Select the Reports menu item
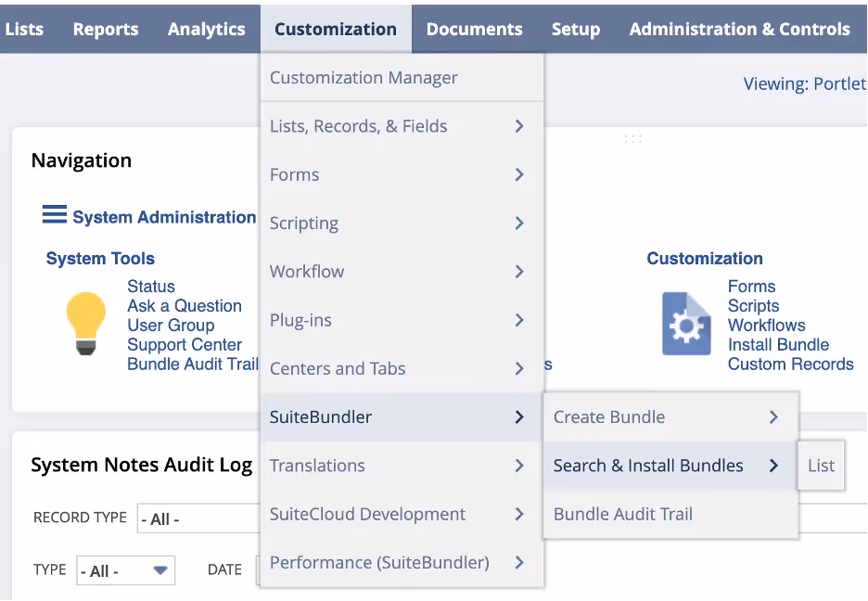Screen dimensions: 868x601 tap(105, 29)
